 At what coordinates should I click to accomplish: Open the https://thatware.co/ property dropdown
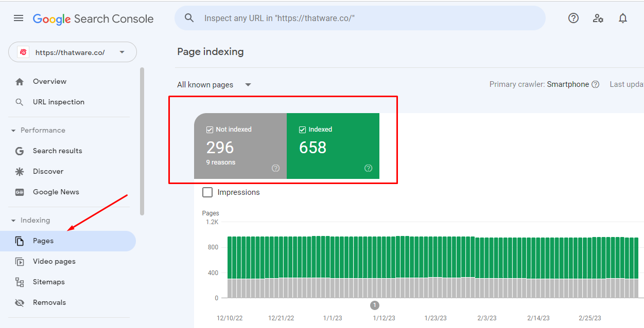[73, 52]
